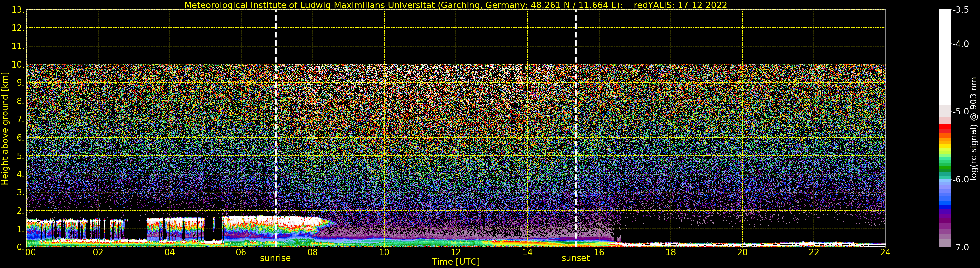Click the x-axis tick label '18'
980x268 pixels.
(670, 252)
